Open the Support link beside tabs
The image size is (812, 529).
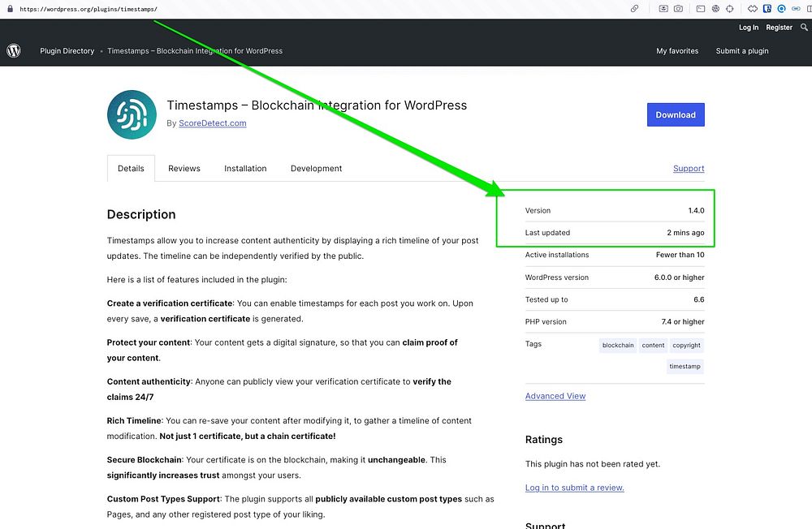click(x=689, y=168)
